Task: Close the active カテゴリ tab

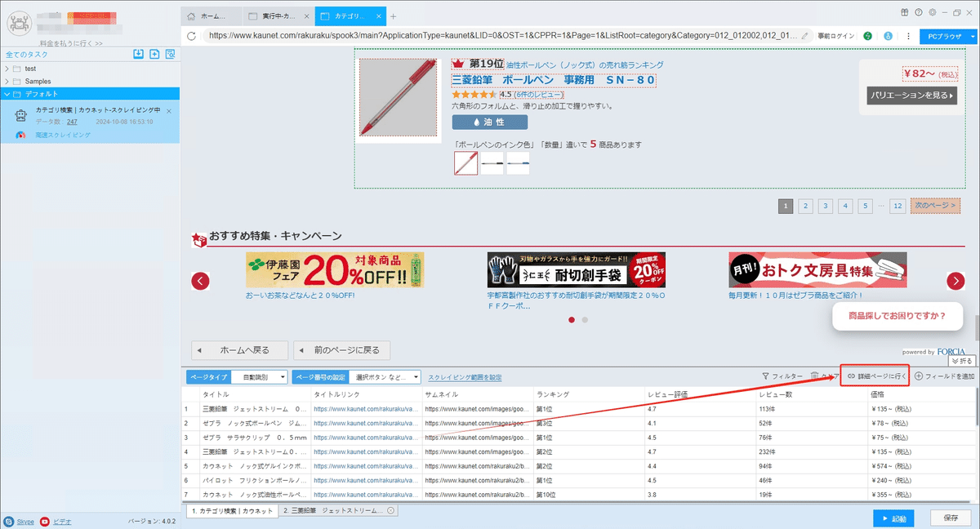Action: click(x=377, y=16)
